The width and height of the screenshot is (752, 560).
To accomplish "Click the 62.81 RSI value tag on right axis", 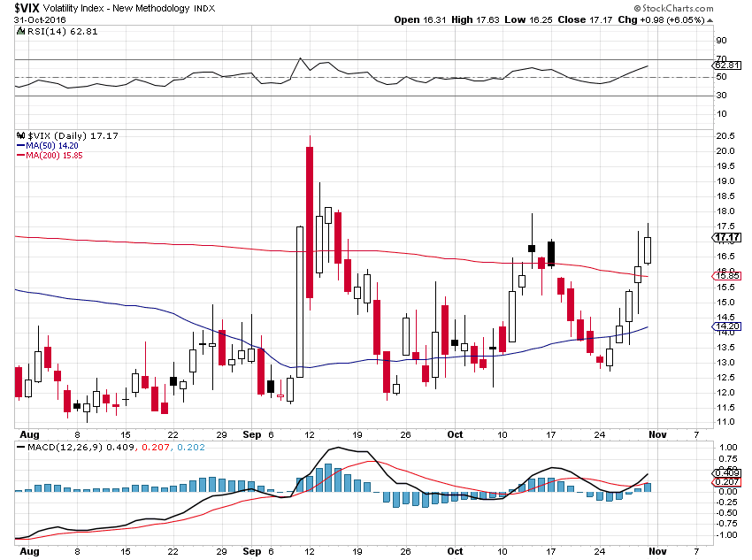I will tap(727, 65).
